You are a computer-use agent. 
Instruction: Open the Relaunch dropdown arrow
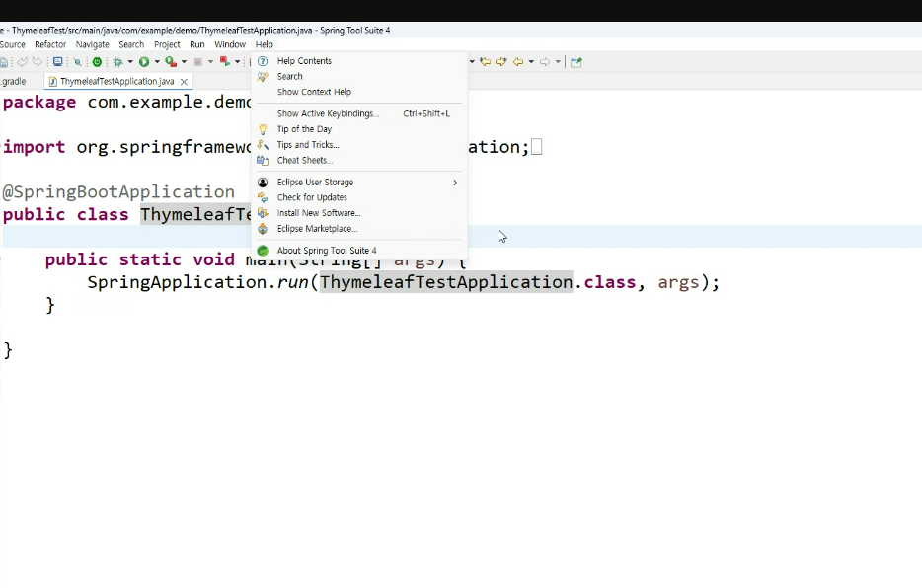click(x=238, y=62)
